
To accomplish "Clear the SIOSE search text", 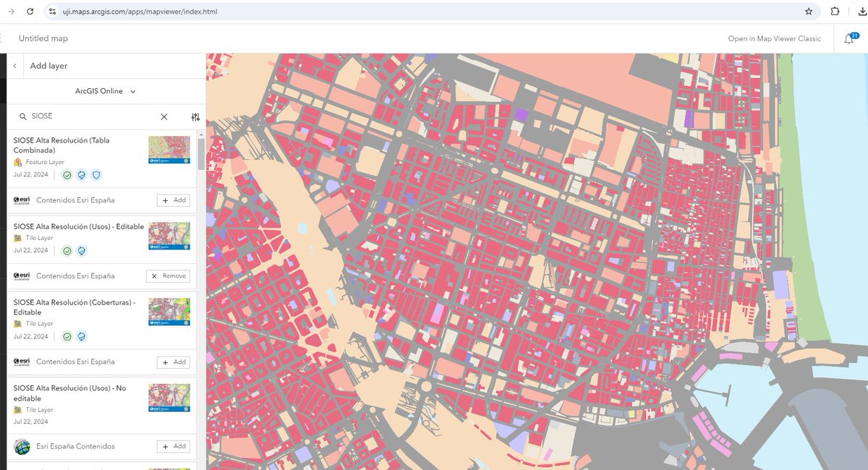I will tap(164, 116).
